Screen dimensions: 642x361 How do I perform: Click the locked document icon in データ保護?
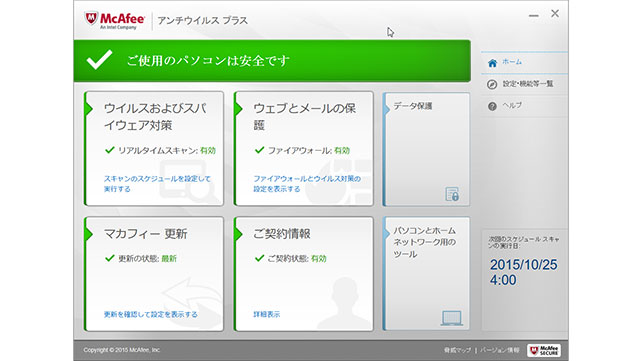452,194
